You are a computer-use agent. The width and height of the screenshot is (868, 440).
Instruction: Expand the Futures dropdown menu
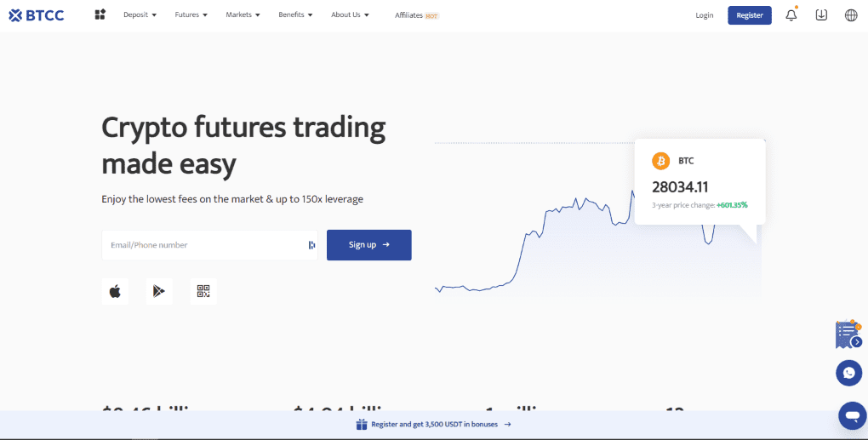point(191,15)
